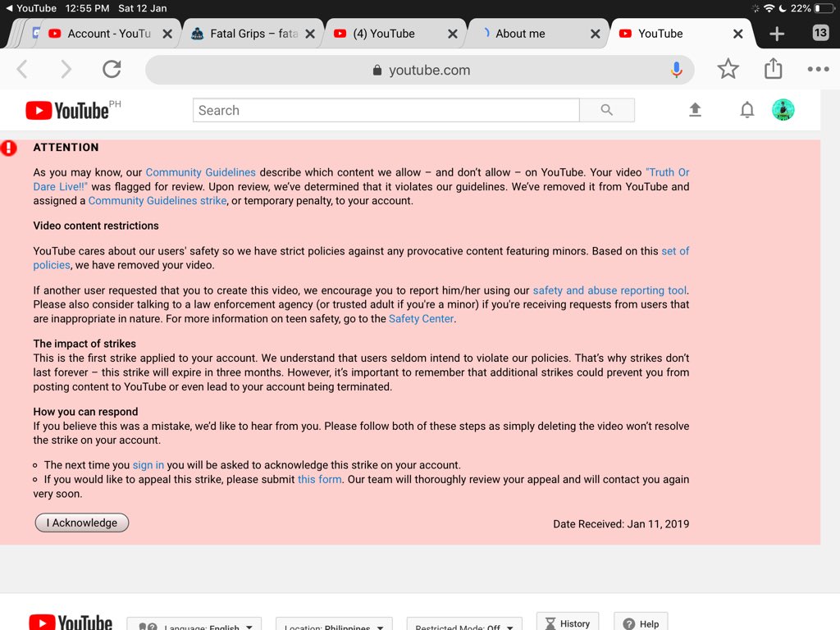Reload the page using refresh icon
Viewport: 840px width, 630px height.
pyautogui.click(x=112, y=69)
